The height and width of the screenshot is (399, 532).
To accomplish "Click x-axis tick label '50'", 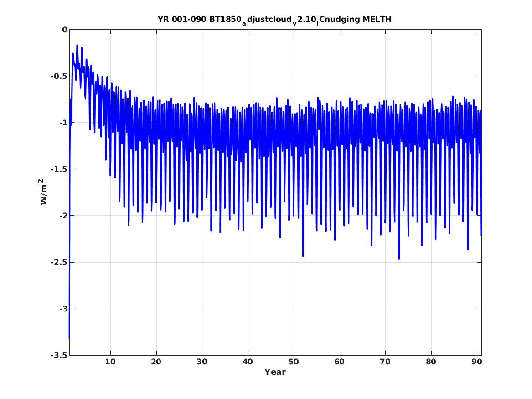I will [x=294, y=362].
